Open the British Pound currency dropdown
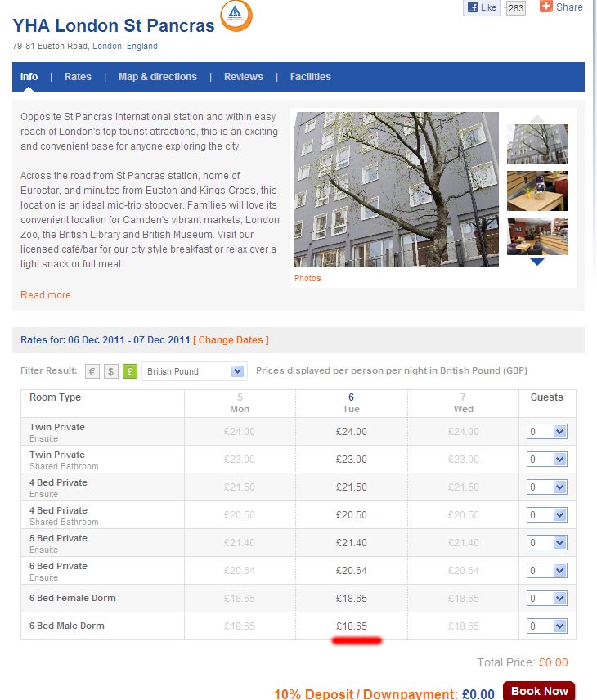 click(x=195, y=371)
